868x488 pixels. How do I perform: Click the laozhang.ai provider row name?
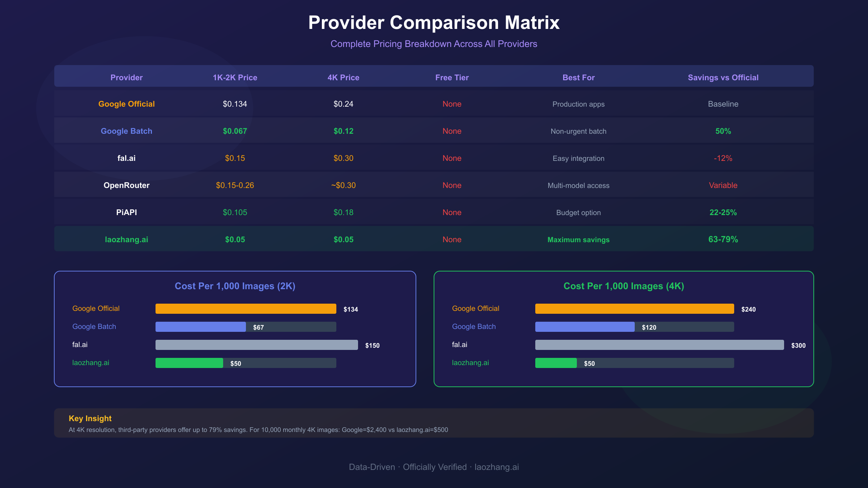point(126,240)
